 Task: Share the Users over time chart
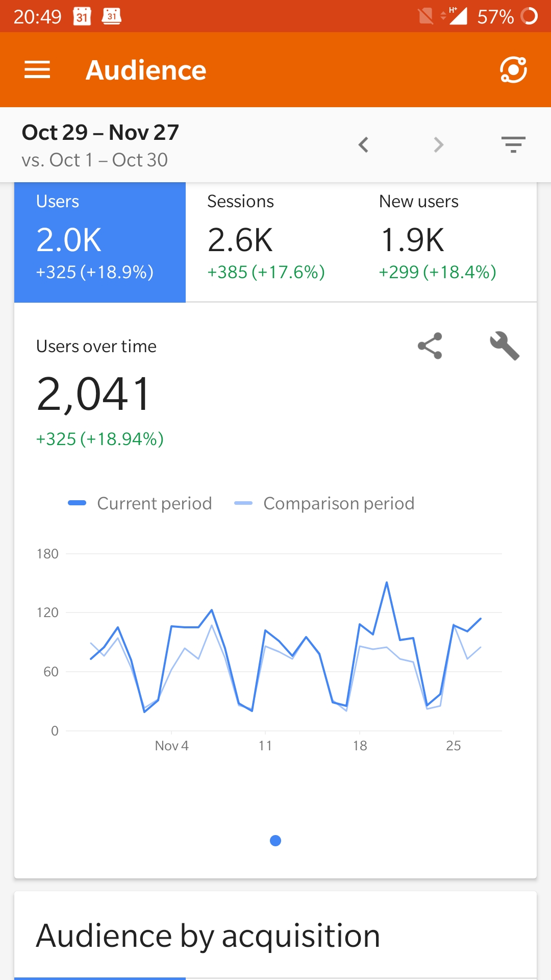pyautogui.click(x=430, y=346)
